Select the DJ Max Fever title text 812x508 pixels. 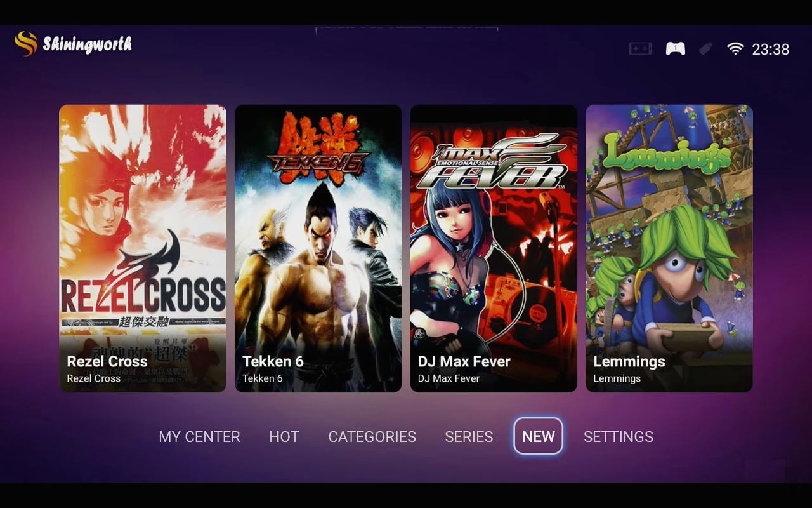click(x=464, y=361)
